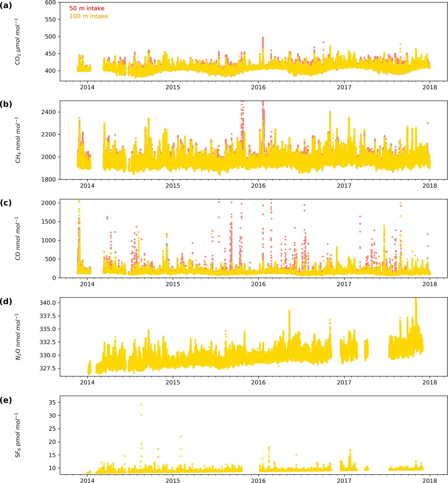Click the 1500 tick on the CO y-axis

49,222
